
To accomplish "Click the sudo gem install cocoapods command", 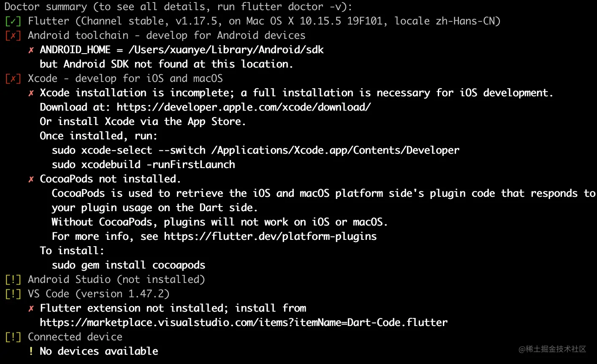I will [x=128, y=265].
